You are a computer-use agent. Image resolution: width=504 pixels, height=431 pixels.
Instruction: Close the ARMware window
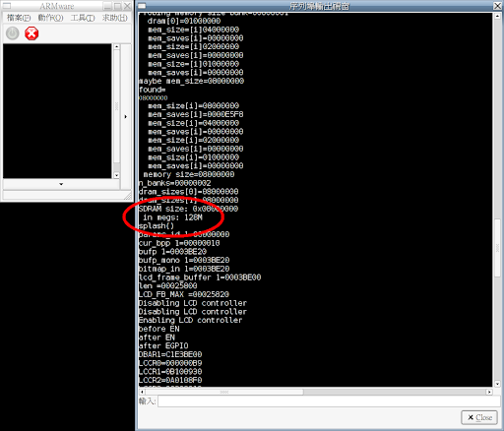coord(127,6)
